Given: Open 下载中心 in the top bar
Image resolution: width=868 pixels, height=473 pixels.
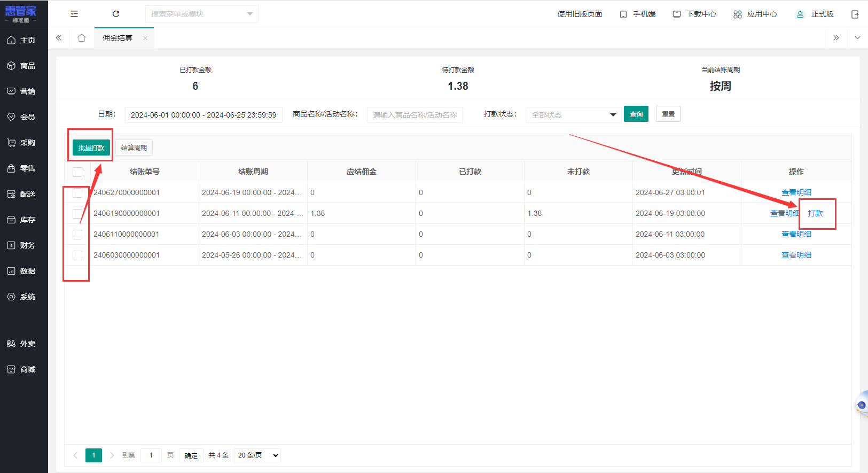Looking at the screenshot, I should click(x=694, y=14).
